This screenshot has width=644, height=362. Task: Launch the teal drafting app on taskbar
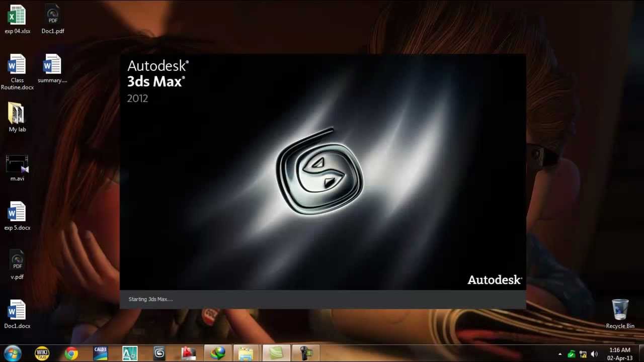[x=130, y=353]
